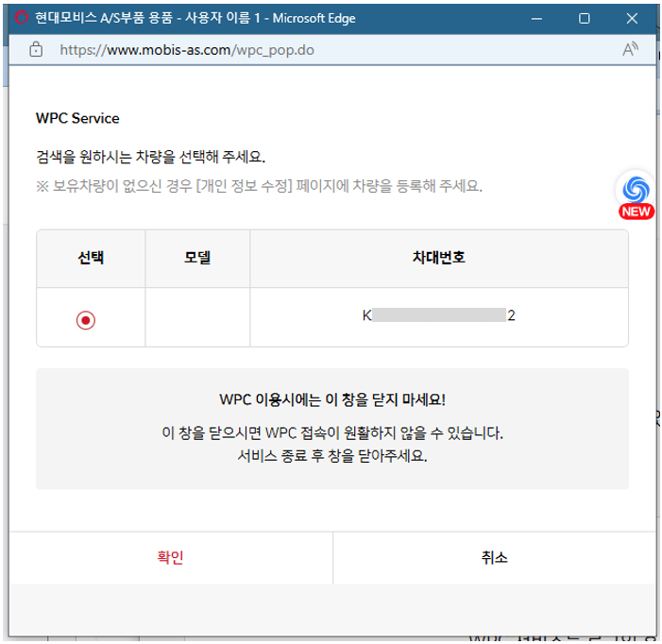Click the Hyundai Mobis favicon in title bar
This screenshot has height=644, width=662.
(21, 18)
